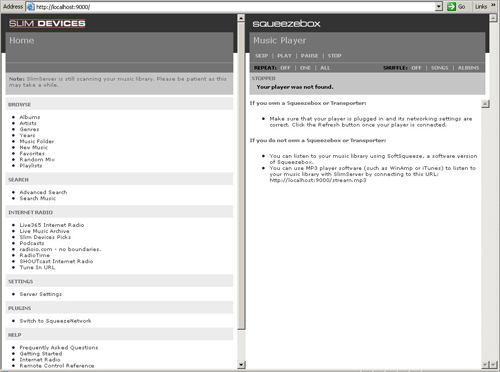Set Shuffle to SONGS

(x=439, y=68)
